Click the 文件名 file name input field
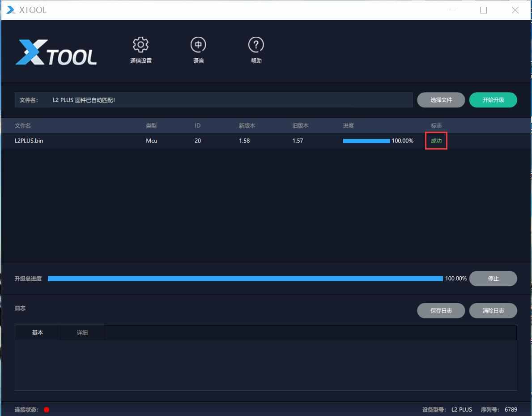 tap(230, 100)
